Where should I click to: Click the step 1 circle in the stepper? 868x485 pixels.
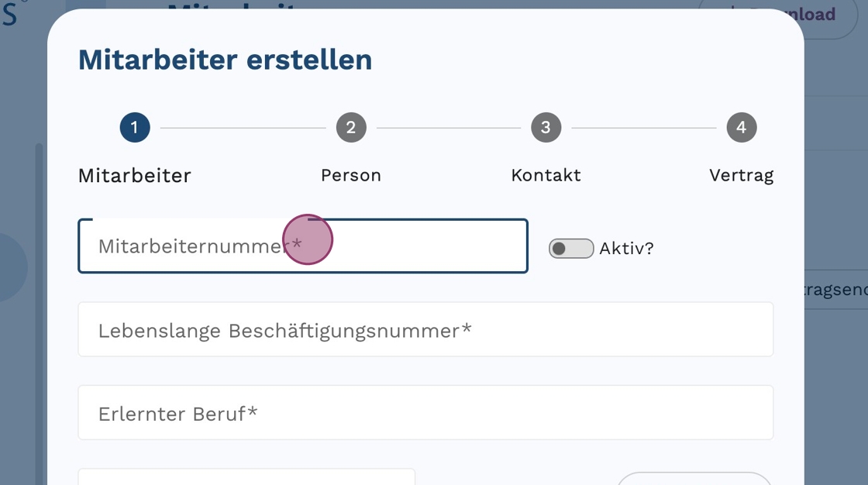click(x=135, y=128)
